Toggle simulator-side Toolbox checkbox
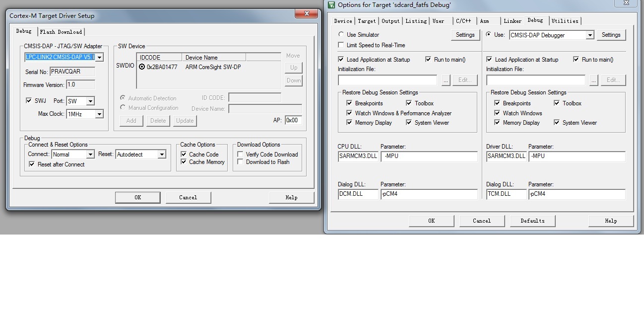Viewport: 644px width, 322px height. (409, 103)
